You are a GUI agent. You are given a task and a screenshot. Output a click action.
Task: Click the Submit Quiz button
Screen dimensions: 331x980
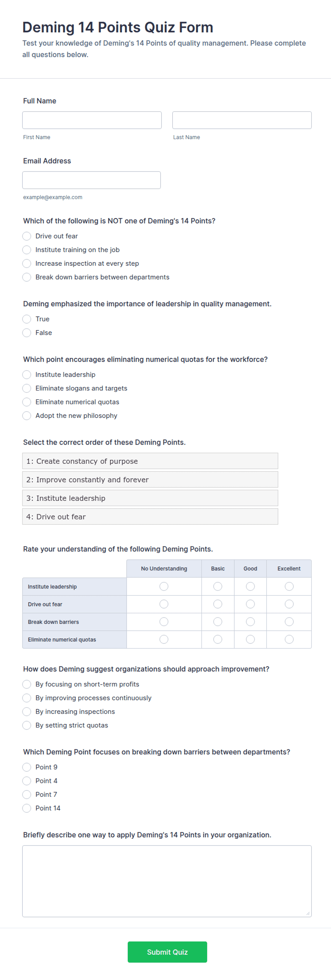point(167,952)
